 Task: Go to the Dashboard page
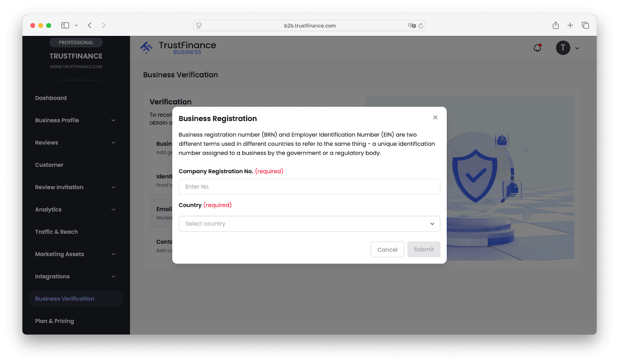point(51,98)
